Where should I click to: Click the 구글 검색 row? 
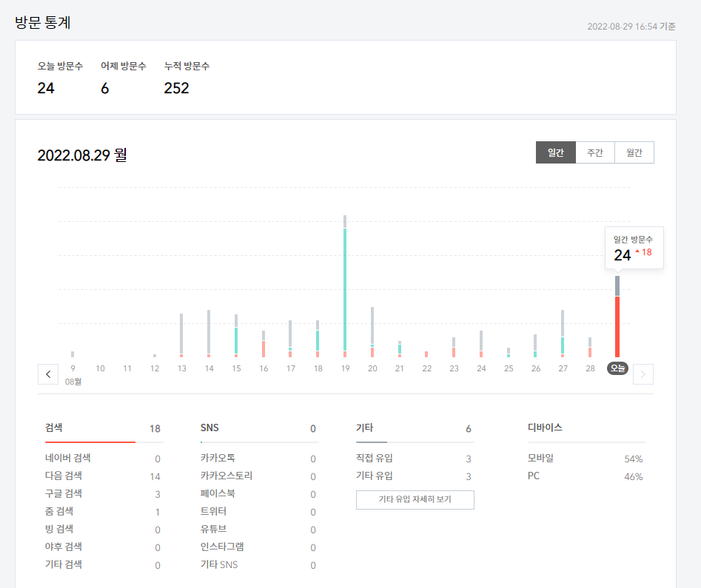(104, 494)
